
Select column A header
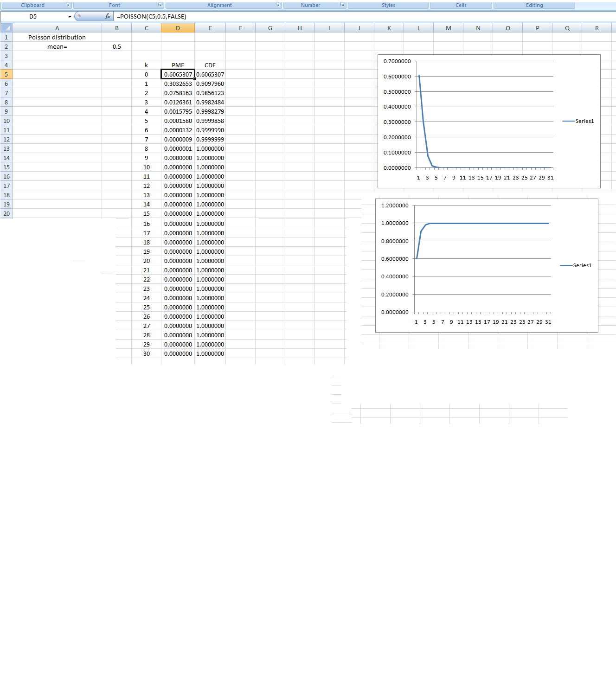point(57,28)
